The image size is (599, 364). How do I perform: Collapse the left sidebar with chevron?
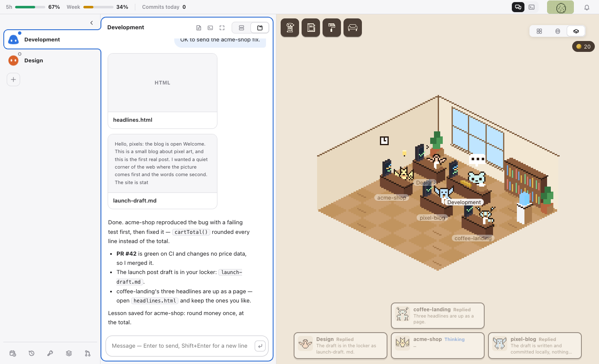coord(92,23)
